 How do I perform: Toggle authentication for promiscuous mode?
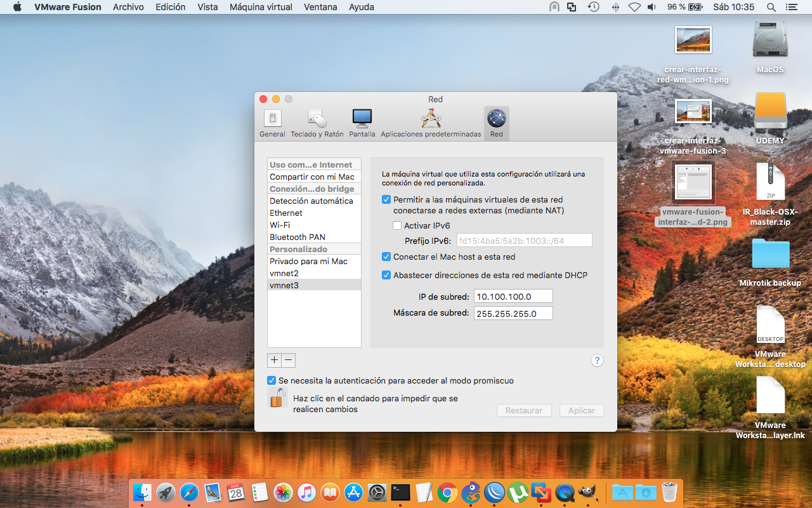[x=273, y=380]
